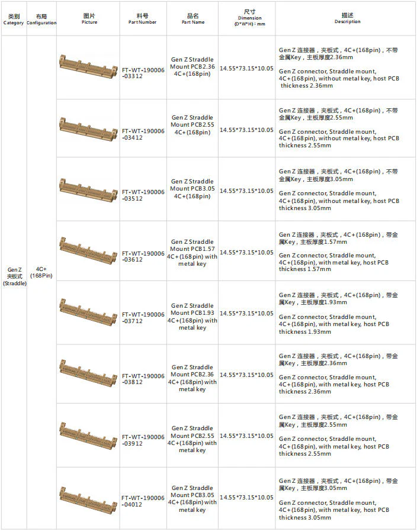Click the Picture column header
The image size is (420, 532).
point(89,19)
